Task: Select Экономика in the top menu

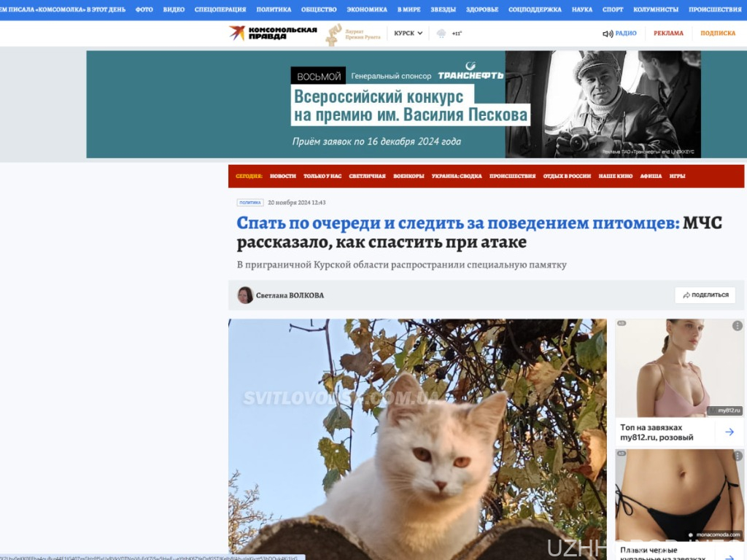Action: 367,9
